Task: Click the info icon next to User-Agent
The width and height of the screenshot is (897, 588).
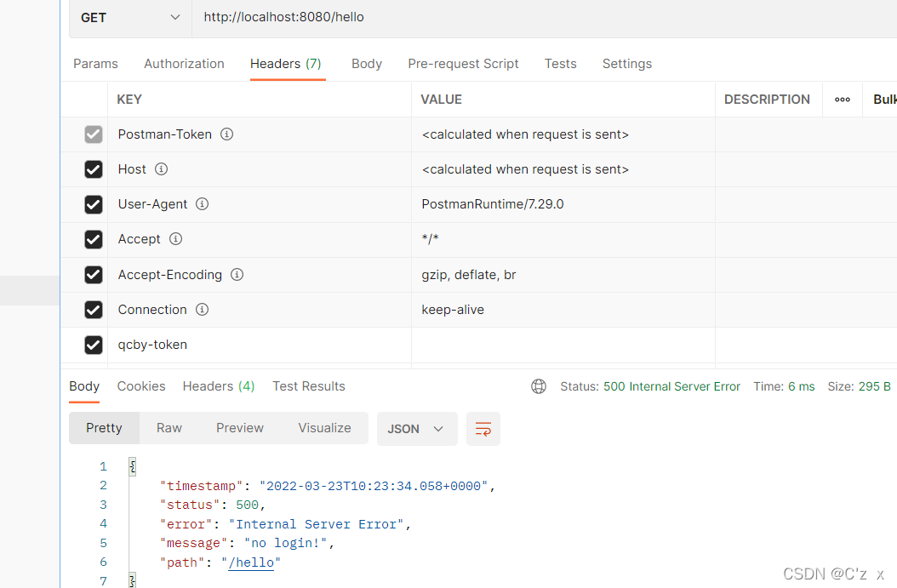Action: coord(203,204)
